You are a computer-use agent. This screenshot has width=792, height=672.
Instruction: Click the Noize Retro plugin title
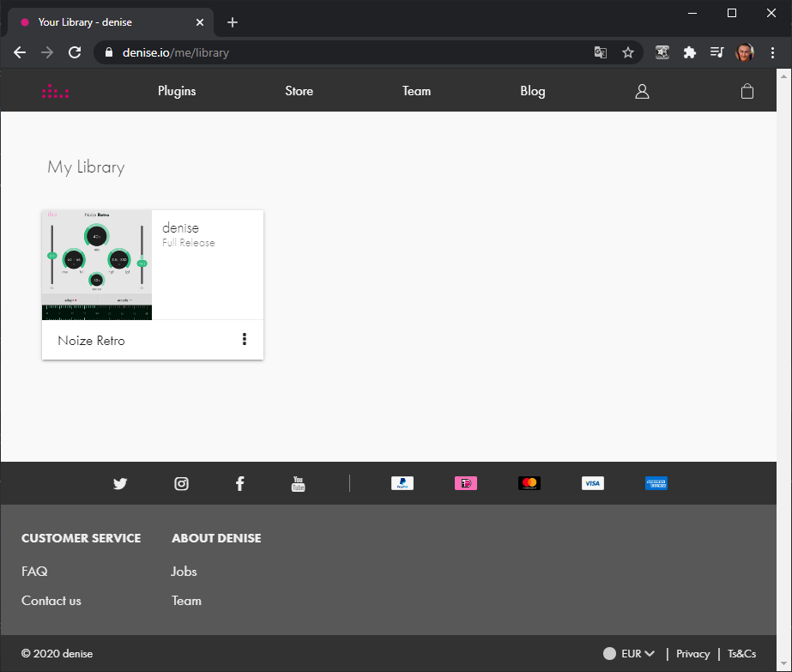(x=92, y=341)
